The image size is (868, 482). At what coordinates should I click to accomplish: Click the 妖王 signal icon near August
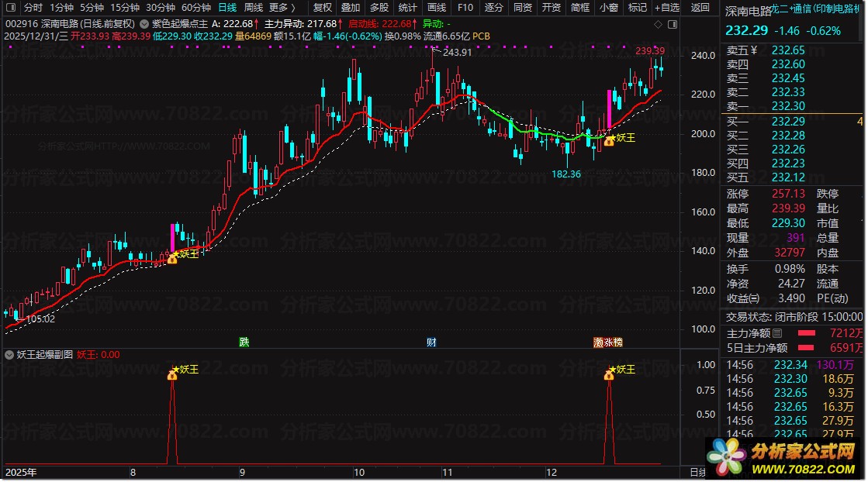click(x=172, y=258)
